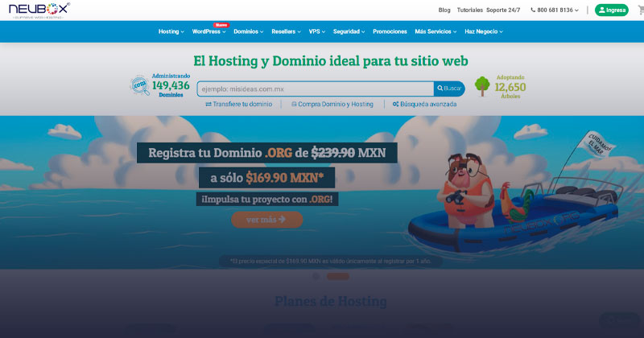Select the active orange carousel indicator
Screen dimensions: 644x338
click(338, 276)
